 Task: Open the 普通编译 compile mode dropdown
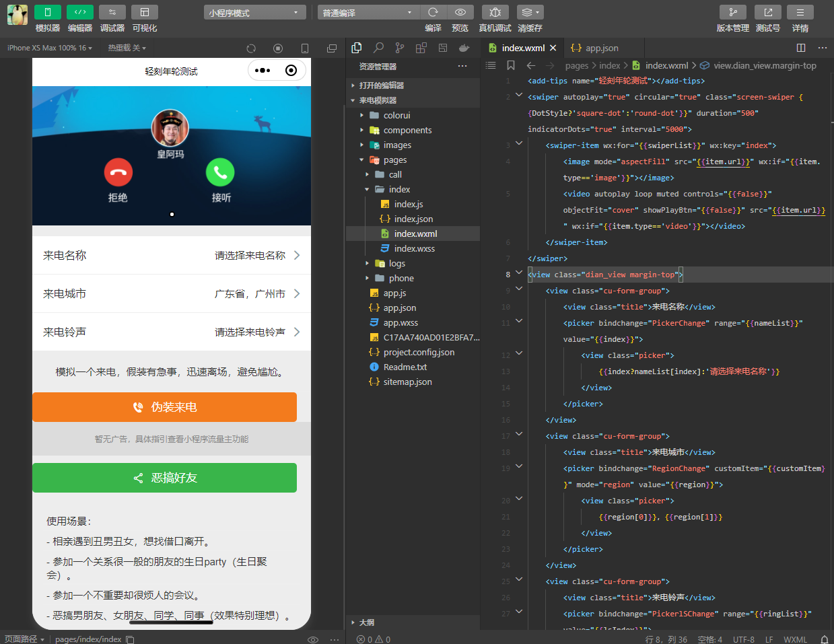tap(368, 13)
